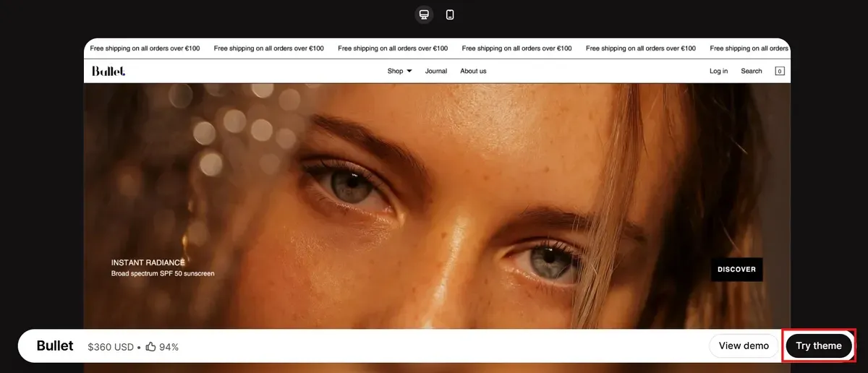
Task: Click the first 'Free shipping on all orders over €100' announcement
Action: coord(145,48)
